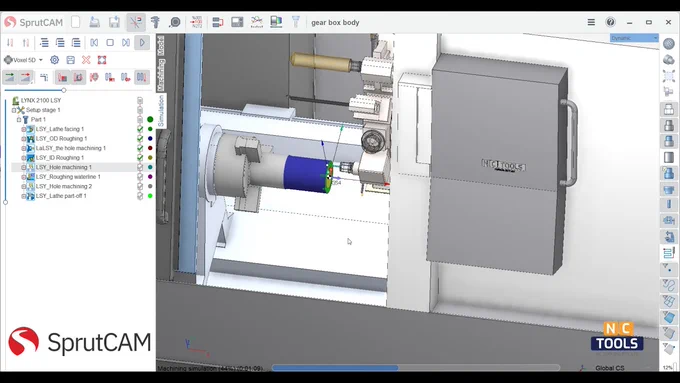This screenshot has width=680, height=383.
Task: Move operation down with red arrows icon
Action: click(10, 43)
